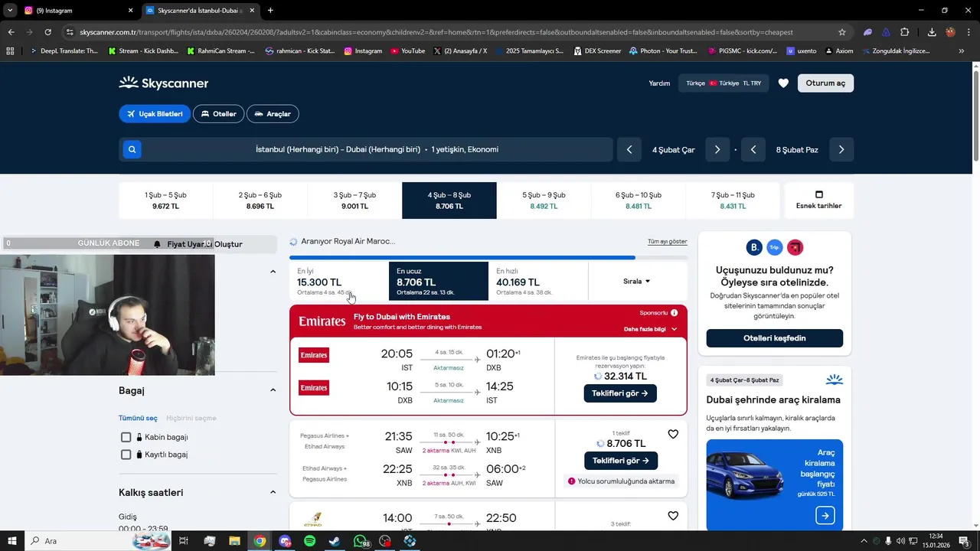Screen dimensions: 980x551
Task: Click car rental arrow button in ad
Action: [825, 516]
